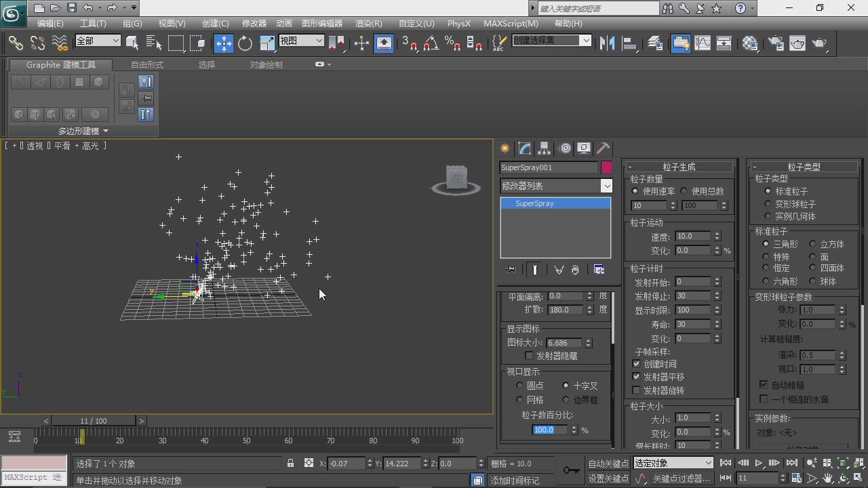Image resolution: width=868 pixels, height=488 pixels.
Task: Expand the Polygon Modeling panel arrow
Action: [x=106, y=131]
